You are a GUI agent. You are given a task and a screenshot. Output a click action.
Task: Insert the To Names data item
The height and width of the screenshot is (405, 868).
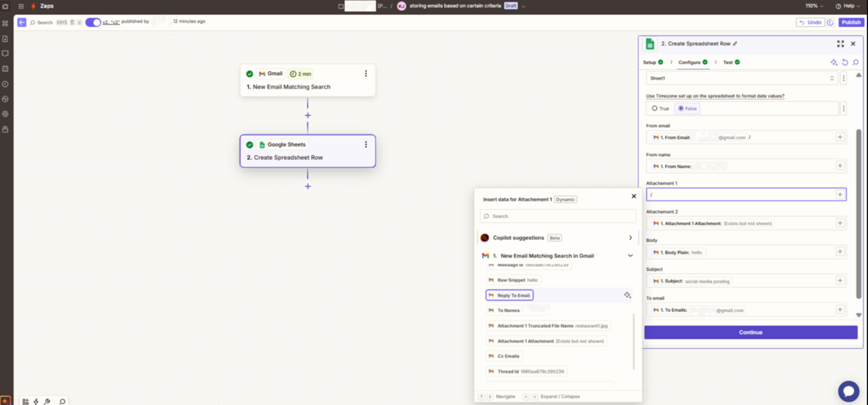point(518,310)
